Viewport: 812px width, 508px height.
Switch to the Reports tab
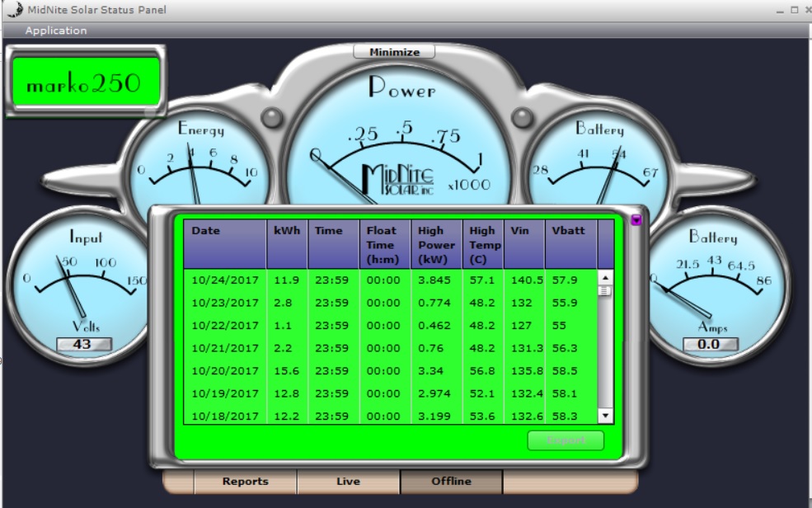pyautogui.click(x=246, y=482)
